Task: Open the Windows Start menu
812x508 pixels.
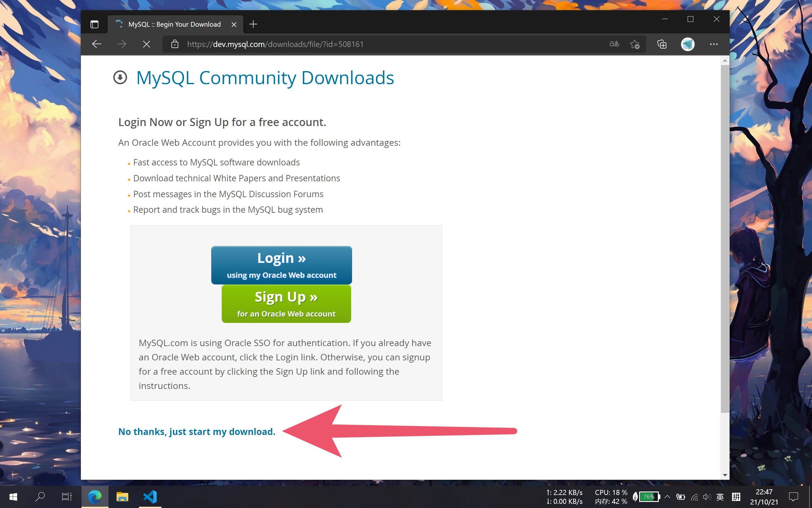Action: pos(13,497)
